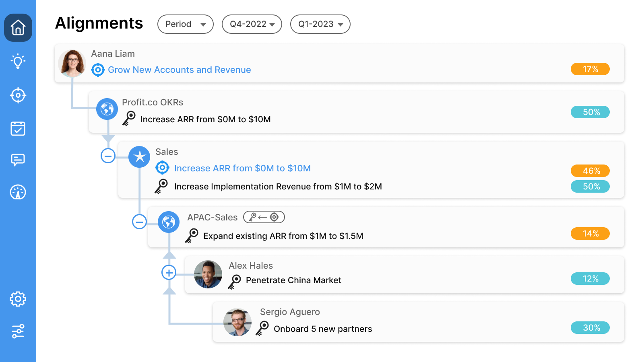Collapse the Sales alignment node
The width and height of the screenshot is (644, 362).
pyautogui.click(x=108, y=156)
